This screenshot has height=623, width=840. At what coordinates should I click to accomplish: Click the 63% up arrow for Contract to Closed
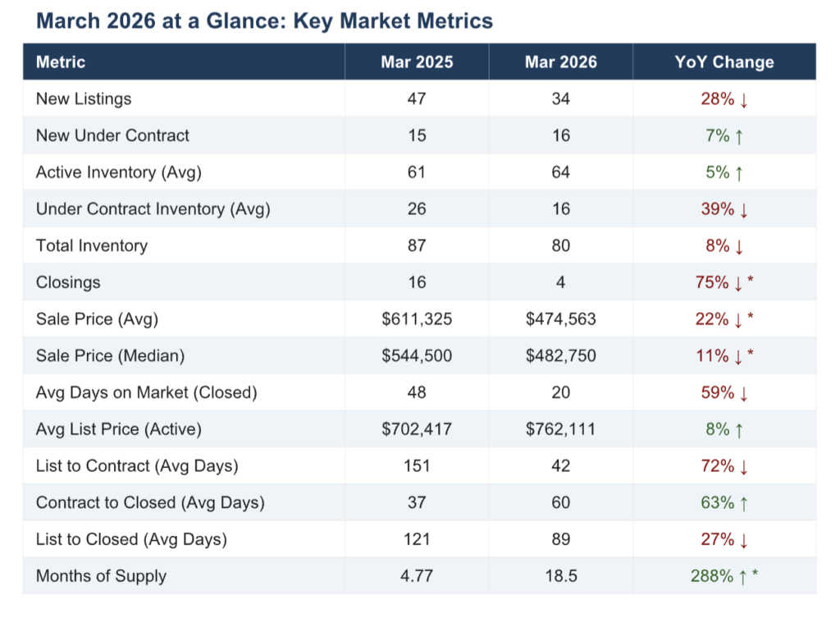click(x=744, y=502)
